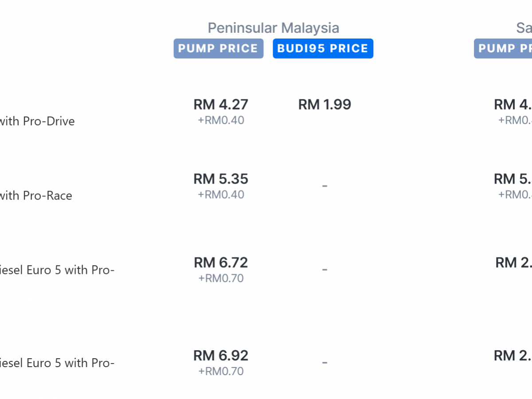
Task: Select the fuel row labeled with Pro-Race
Action: tap(36, 196)
